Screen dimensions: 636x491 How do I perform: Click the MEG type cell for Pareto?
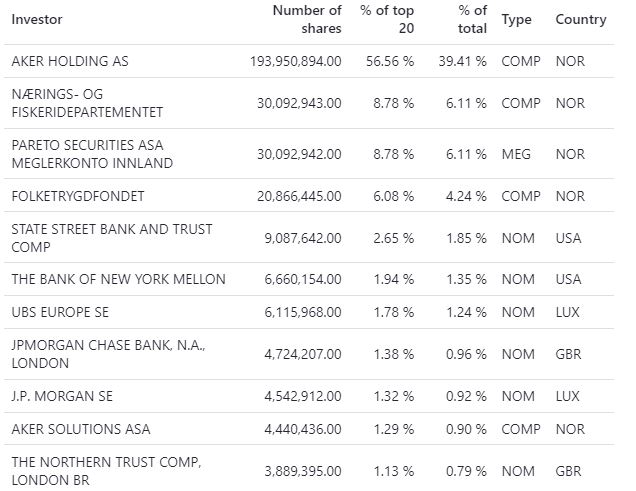[516, 154]
